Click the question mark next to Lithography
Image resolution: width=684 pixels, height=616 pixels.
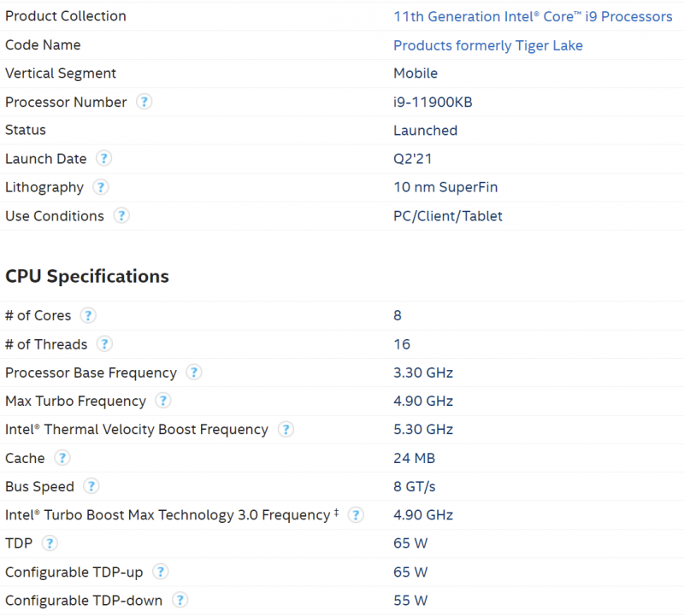(x=100, y=187)
